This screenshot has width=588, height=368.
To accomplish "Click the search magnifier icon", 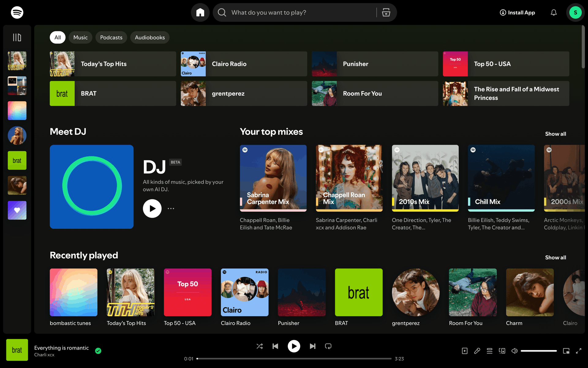I will 222,13.
